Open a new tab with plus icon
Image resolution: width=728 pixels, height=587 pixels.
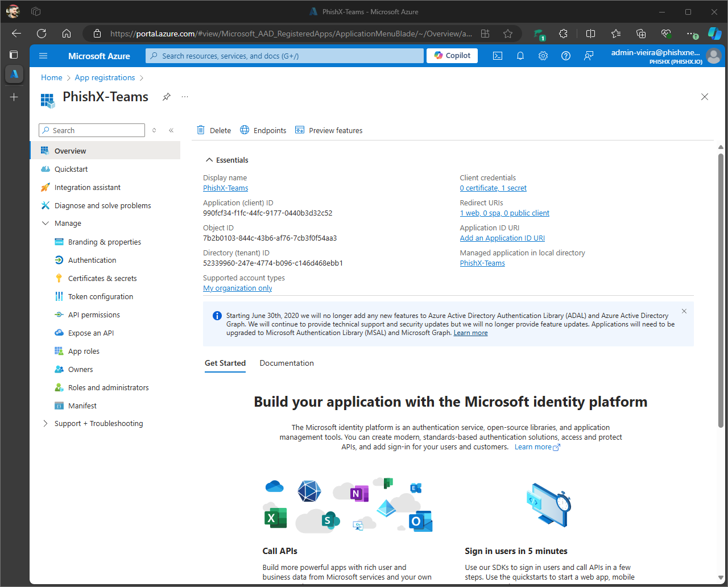14,97
